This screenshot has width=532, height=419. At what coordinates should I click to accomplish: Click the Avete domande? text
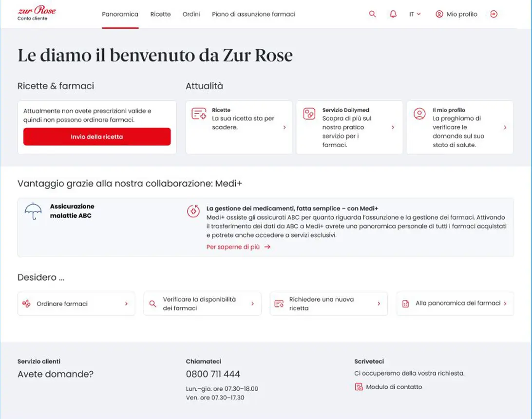pyautogui.click(x=56, y=374)
